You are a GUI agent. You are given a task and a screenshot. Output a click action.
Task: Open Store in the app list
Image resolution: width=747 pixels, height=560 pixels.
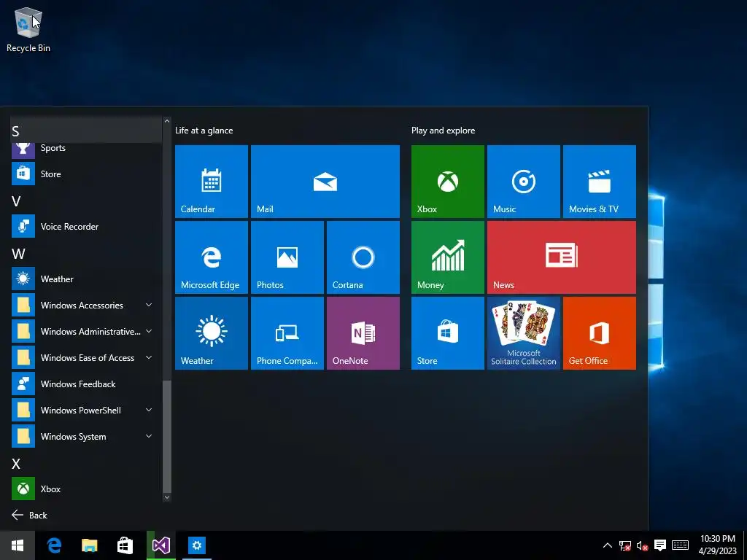pyautogui.click(x=86, y=174)
